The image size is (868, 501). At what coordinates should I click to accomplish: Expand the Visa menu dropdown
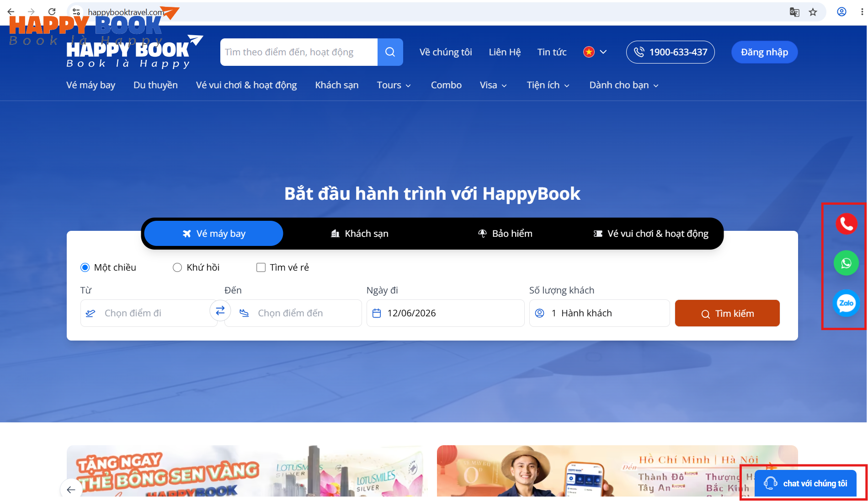point(494,85)
